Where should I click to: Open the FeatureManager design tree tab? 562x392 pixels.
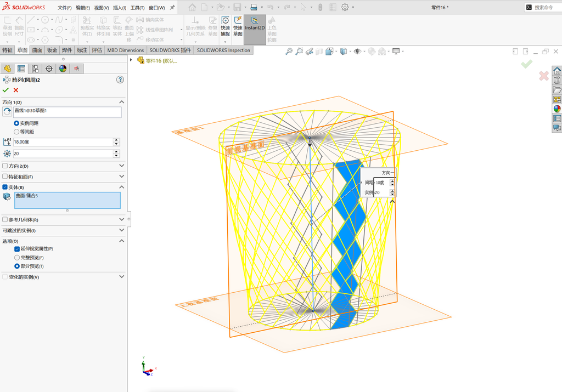point(8,69)
